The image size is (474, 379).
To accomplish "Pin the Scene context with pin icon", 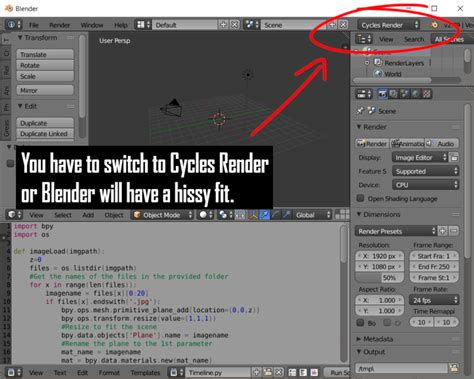I will coord(360,111).
